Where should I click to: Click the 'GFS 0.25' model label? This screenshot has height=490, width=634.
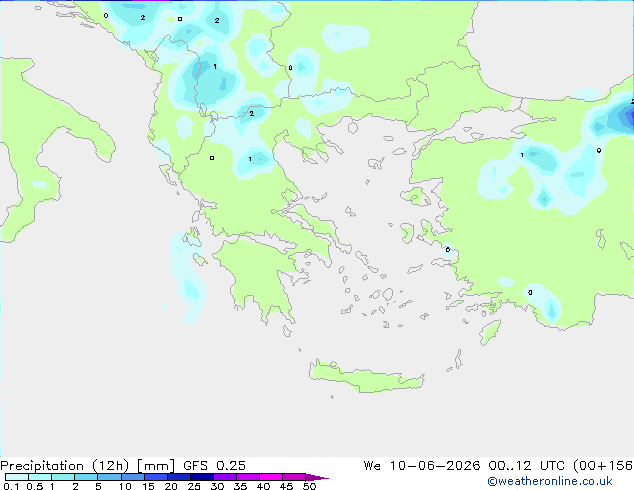(x=214, y=466)
